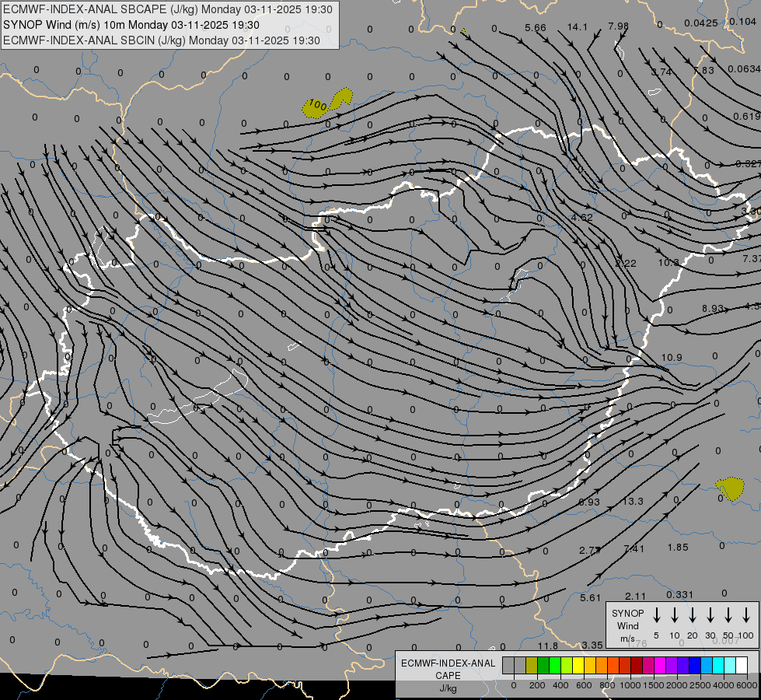Click the '5.66' value at top
The width and height of the screenshot is (761, 700).
coord(536,28)
